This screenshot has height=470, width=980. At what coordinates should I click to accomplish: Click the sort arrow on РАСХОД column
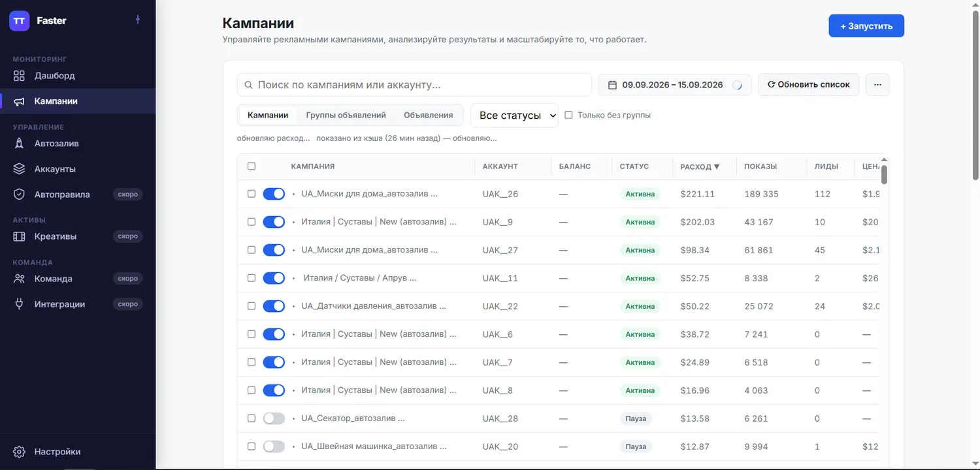click(717, 167)
